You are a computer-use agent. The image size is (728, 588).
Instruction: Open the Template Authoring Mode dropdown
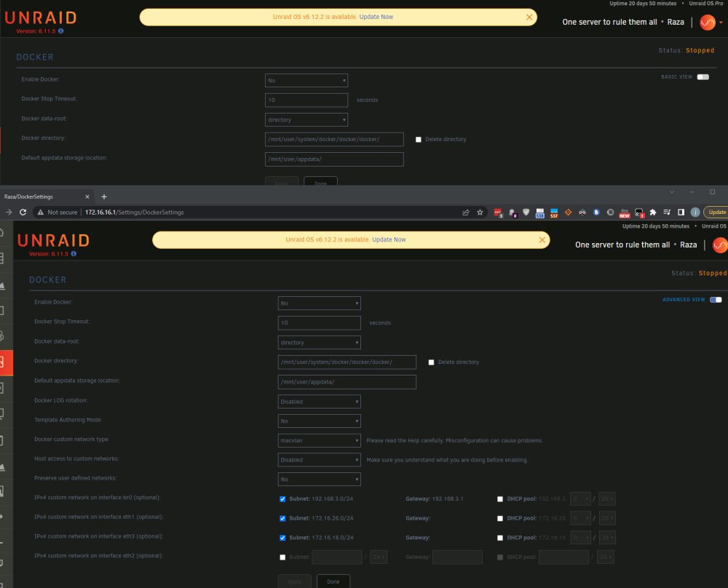point(320,421)
